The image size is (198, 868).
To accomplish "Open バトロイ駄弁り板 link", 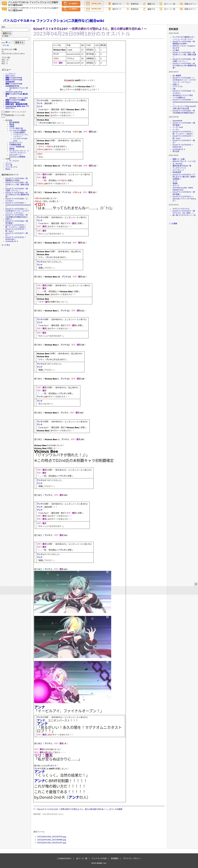I will [16, 128].
